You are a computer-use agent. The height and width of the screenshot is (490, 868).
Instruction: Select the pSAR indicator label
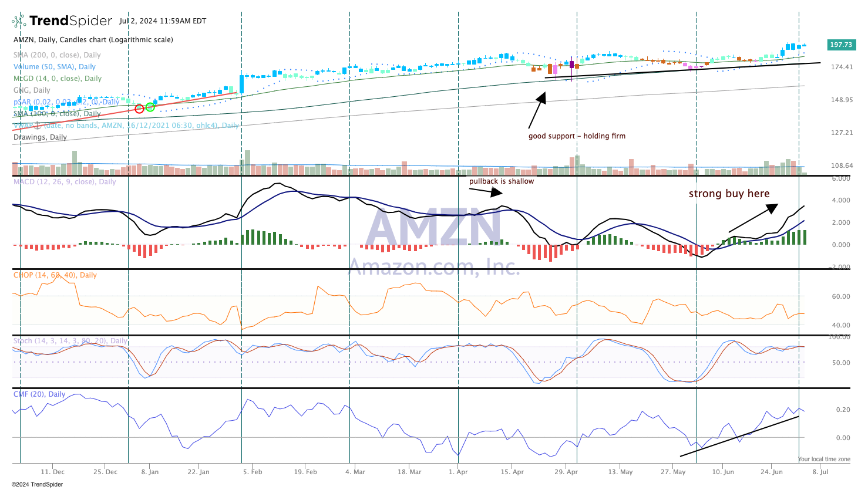pyautogui.click(x=66, y=102)
